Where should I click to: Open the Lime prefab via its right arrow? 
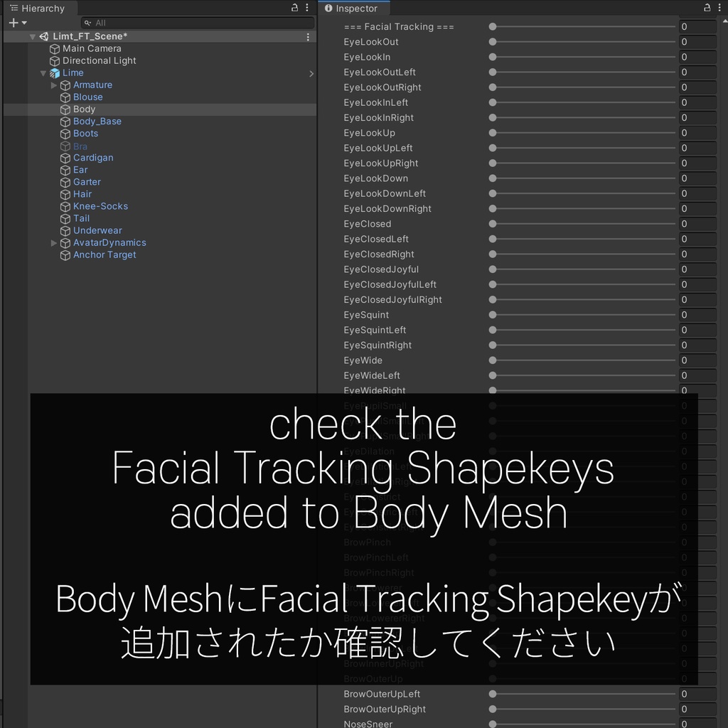311,73
